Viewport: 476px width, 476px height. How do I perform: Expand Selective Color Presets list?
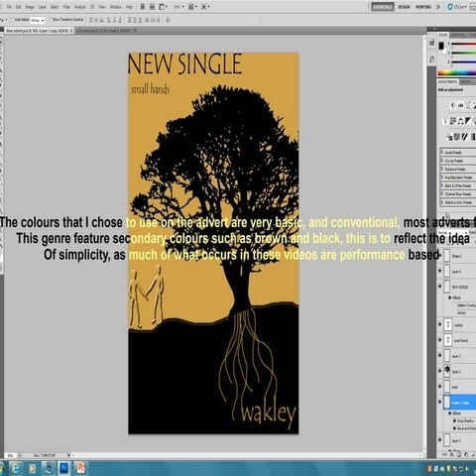tap(442, 202)
